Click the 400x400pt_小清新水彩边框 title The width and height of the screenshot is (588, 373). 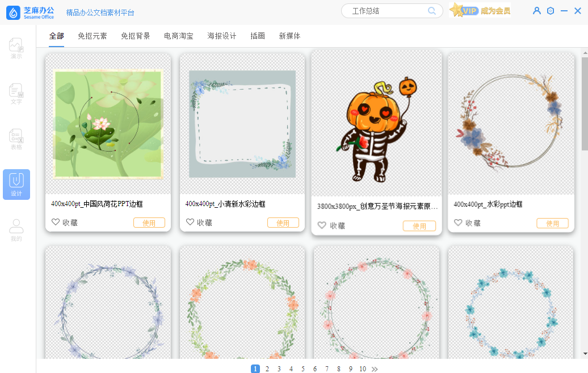coord(225,204)
